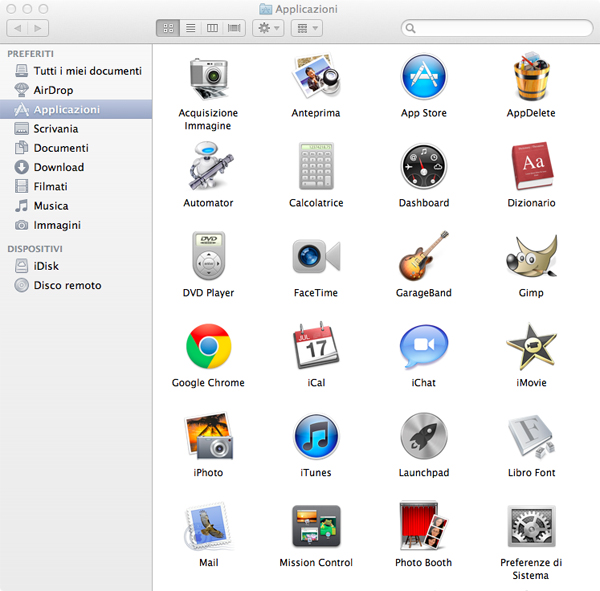Select Download in the sidebar
Viewport: 600px width, 591px height.
pyautogui.click(x=59, y=167)
